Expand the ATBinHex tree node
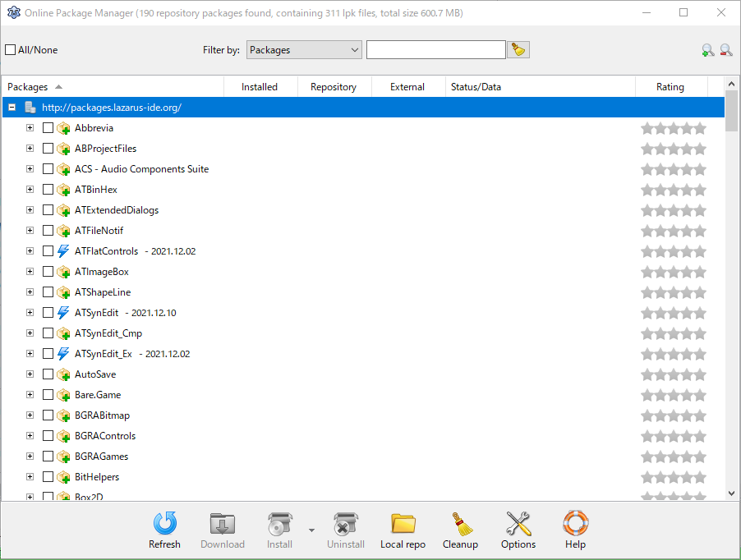Image resolution: width=741 pixels, height=560 pixels. coord(30,190)
